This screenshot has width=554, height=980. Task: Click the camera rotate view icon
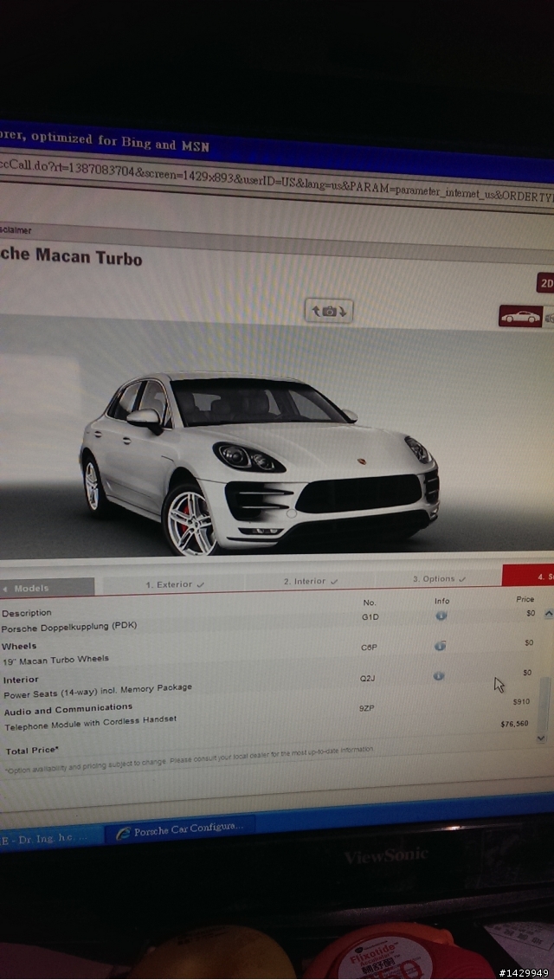point(329,311)
